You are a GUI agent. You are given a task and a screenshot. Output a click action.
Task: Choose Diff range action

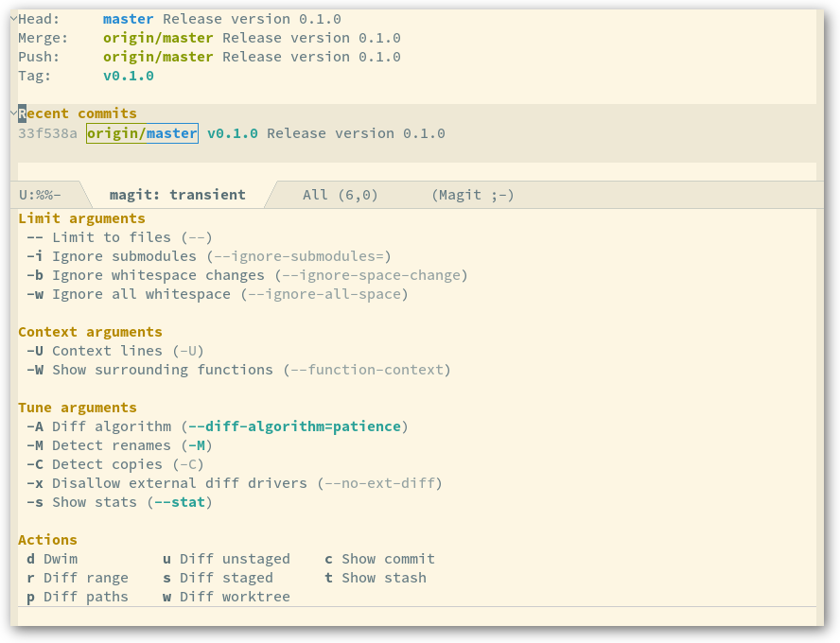click(78, 578)
